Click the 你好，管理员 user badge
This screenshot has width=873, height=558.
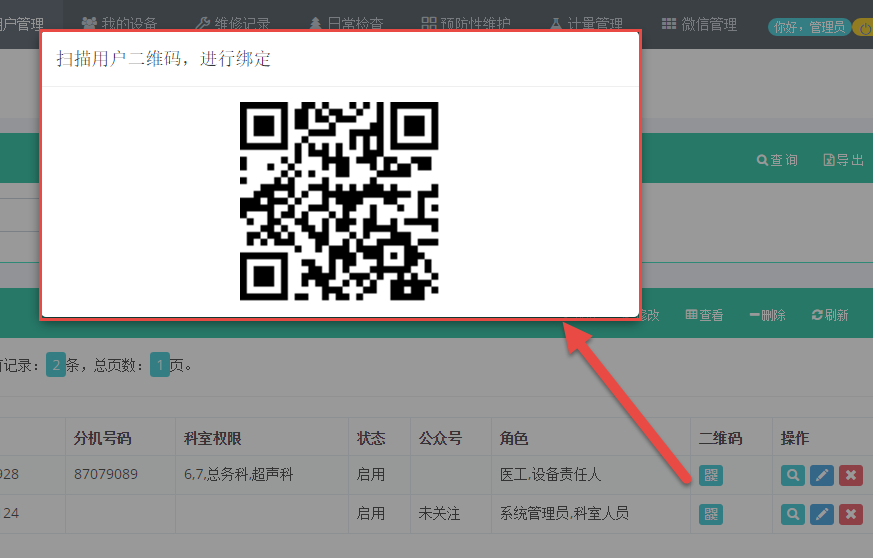pyautogui.click(x=808, y=27)
